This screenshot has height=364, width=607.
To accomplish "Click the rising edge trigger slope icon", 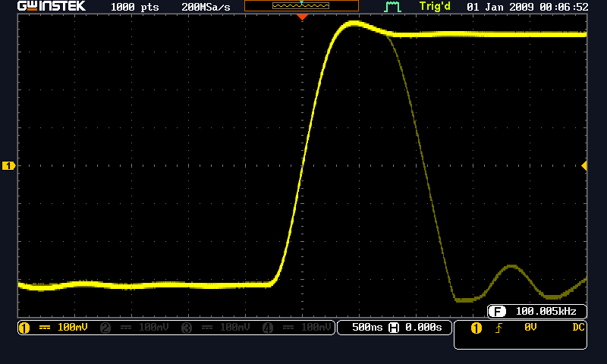I will coord(499,328).
